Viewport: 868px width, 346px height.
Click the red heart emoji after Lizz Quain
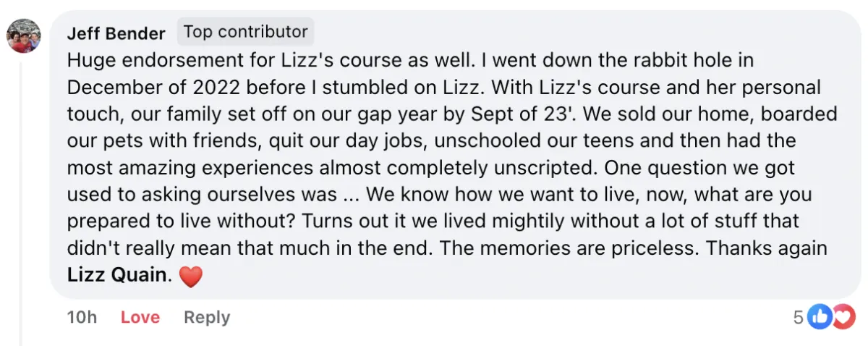click(190, 277)
